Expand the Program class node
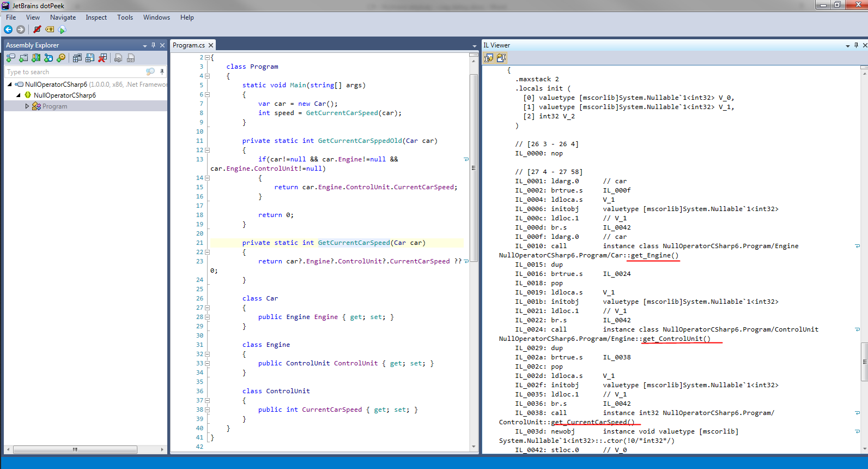Screen dimensions: 868x469 pos(27,106)
